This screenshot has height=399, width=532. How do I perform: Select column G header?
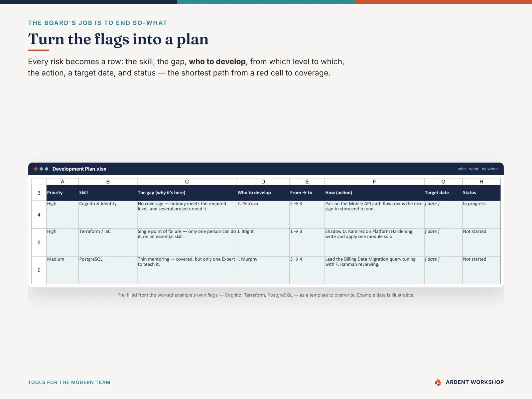pyautogui.click(x=443, y=182)
